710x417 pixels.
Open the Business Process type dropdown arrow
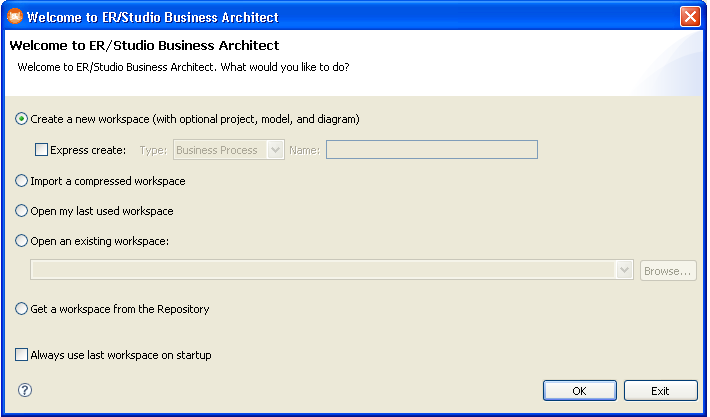click(x=275, y=150)
